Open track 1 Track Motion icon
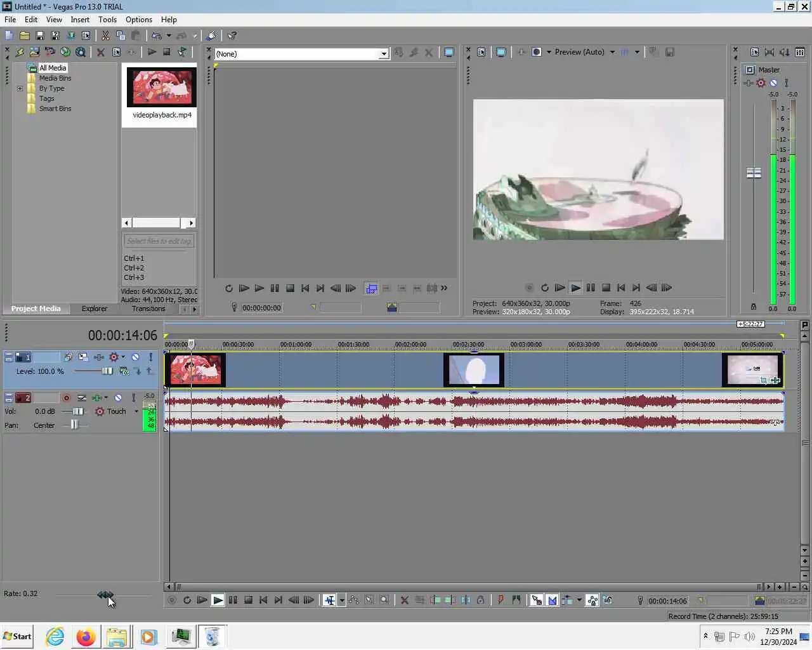 (x=83, y=357)
